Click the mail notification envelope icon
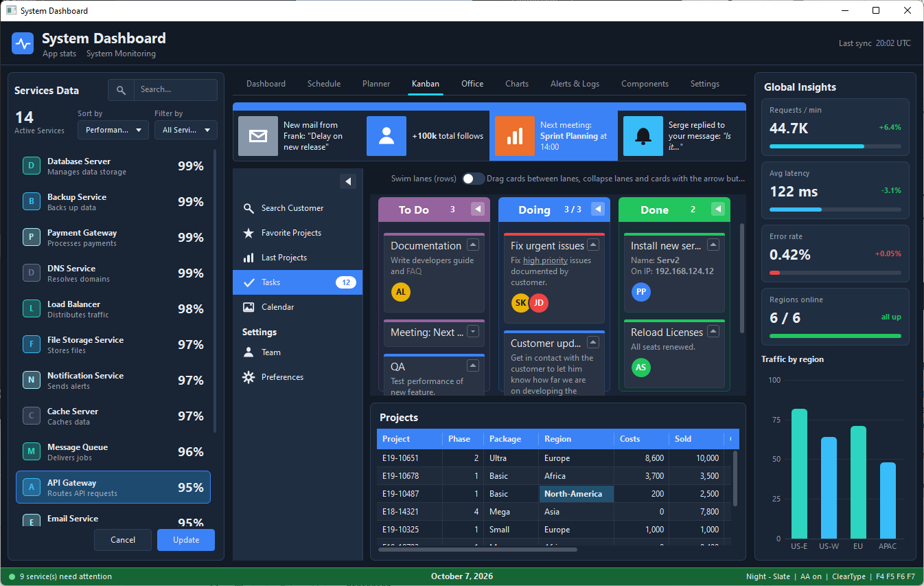Viewport: 924px width, 586px height. [x=258, y=136]
